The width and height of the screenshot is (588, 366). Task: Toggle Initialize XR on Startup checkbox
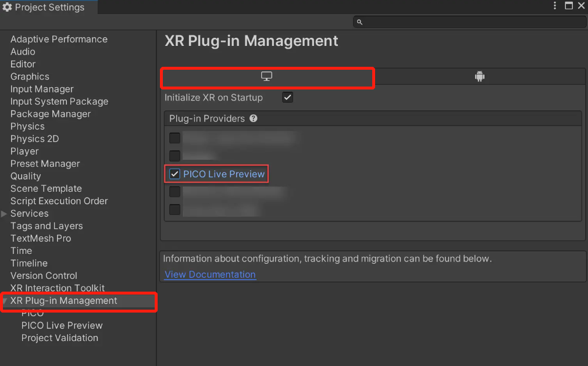288,98
